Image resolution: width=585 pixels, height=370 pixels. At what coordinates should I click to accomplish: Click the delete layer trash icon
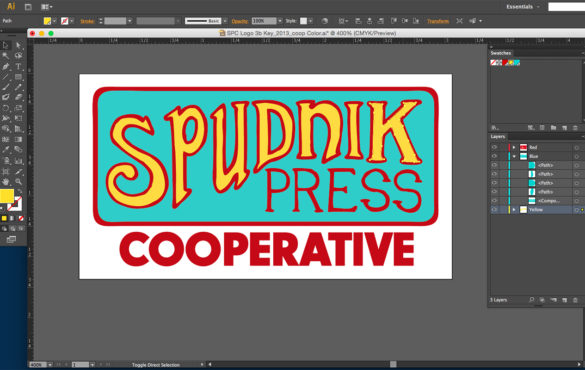(575, 300)
